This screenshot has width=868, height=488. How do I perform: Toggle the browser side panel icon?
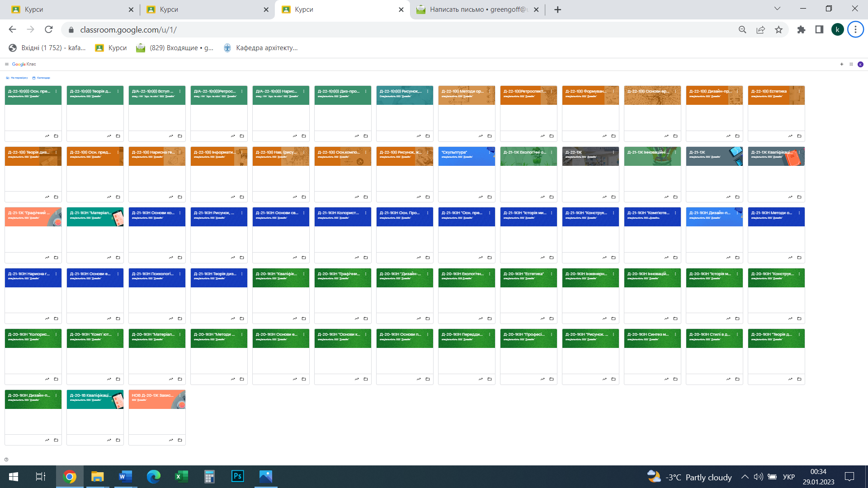tap(819, 30)
